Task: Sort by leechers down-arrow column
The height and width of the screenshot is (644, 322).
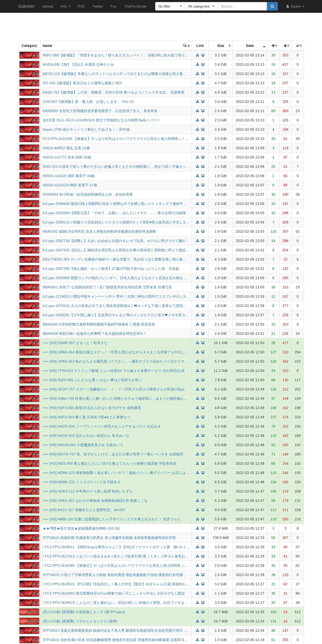Action: tap(285, 46)
